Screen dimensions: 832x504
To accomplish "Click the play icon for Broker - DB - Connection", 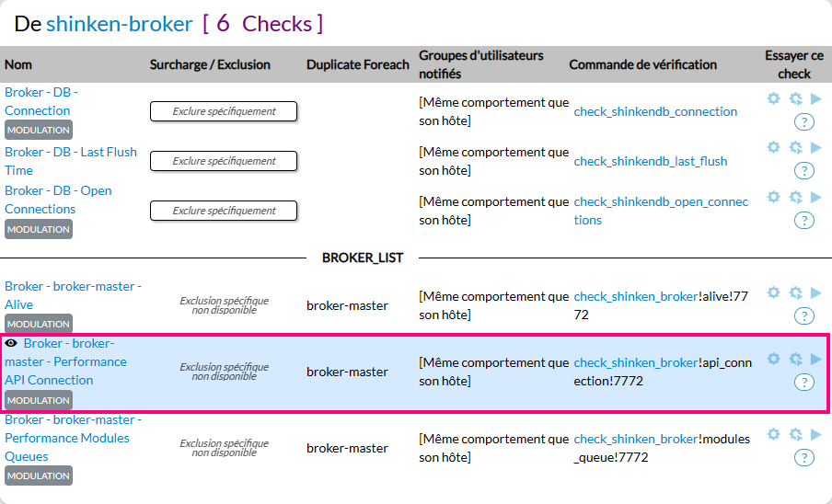I will pos(815,97).
